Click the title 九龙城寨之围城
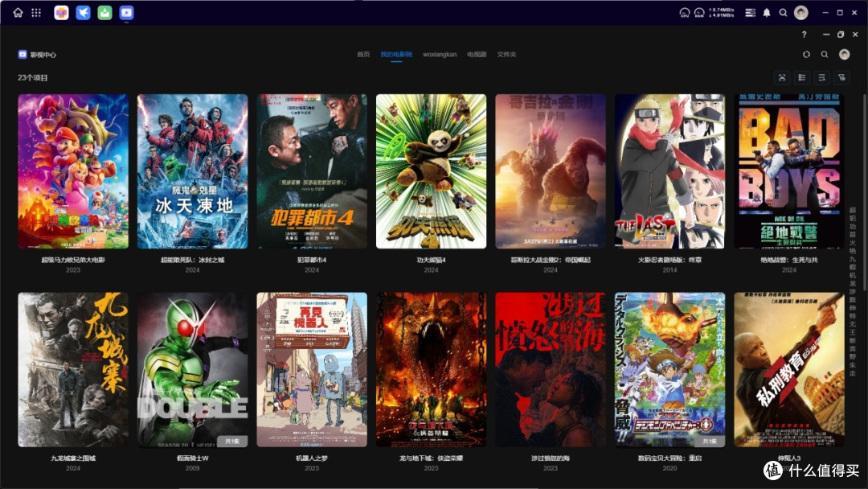Screen dimensions: 868x489 [73, 458]
